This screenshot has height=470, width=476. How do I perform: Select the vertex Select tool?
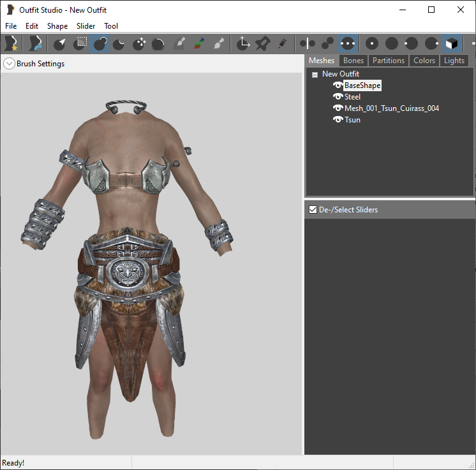click(60, 43)
